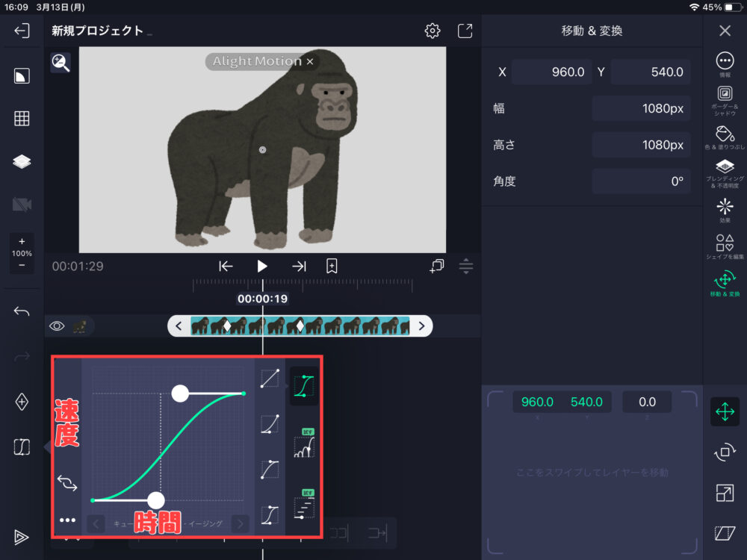Screen dimensions: 747x560
Task: Open Blending & Opacity settings
Action: (724, 172)
